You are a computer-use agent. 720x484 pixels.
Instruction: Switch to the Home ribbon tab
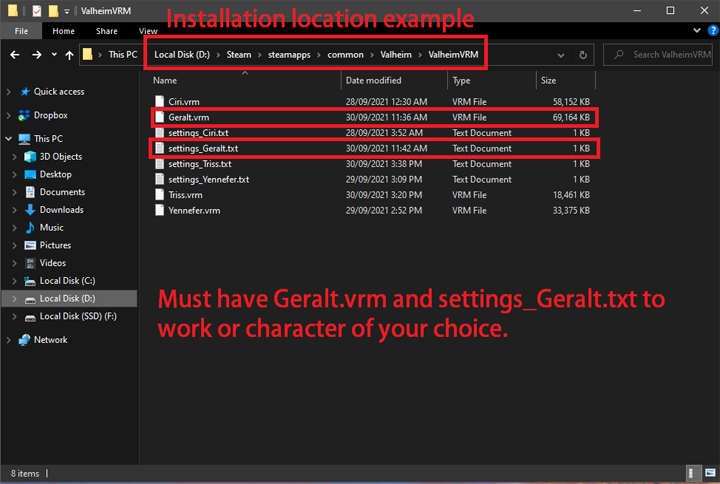tap(63, 31)
